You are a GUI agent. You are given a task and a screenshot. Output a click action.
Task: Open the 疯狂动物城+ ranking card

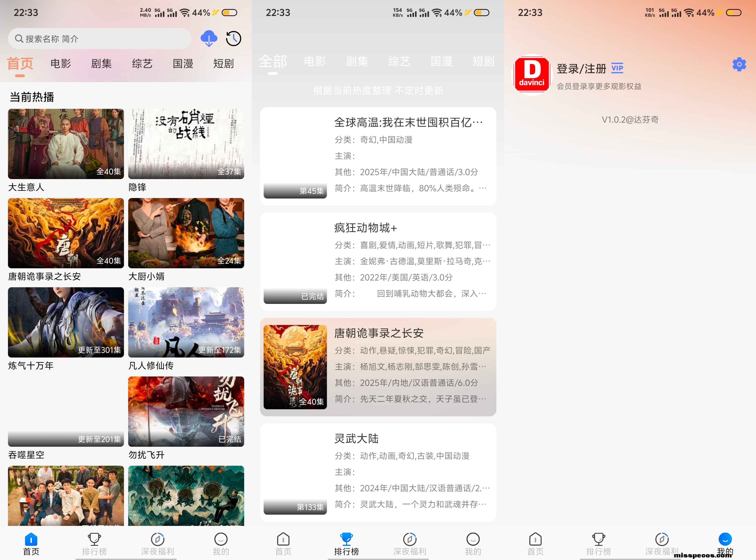[378, 261]
